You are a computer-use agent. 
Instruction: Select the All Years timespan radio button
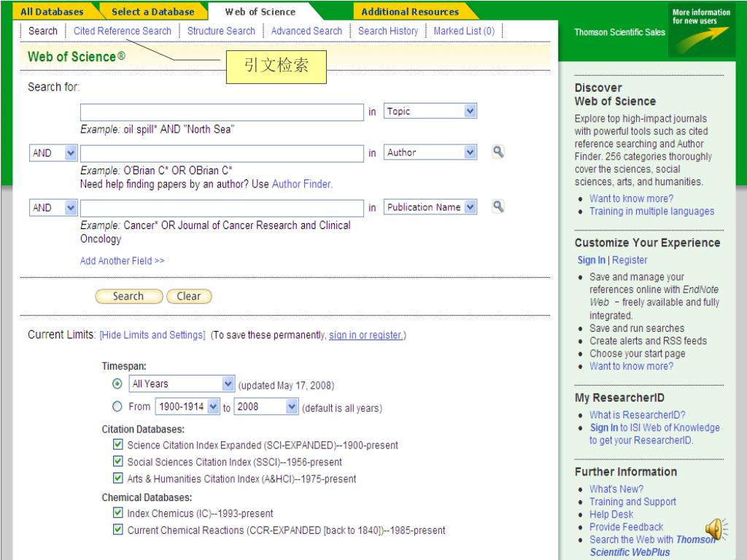coord(117,384)
